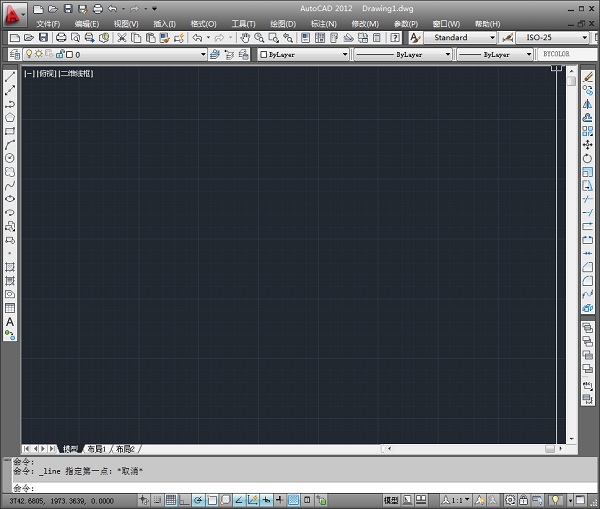Select the Arc draw tool

(10, 145)
